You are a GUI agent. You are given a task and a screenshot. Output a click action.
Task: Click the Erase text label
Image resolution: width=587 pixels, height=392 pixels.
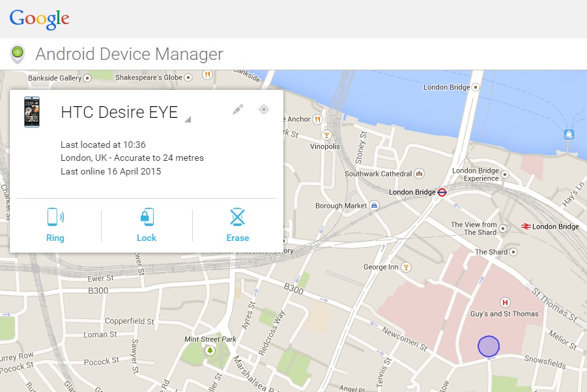click(x=237, y=238)
